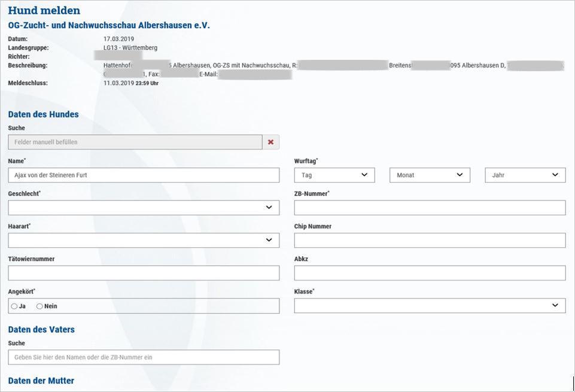Click the 'Beschreibung:' label
The width and height of the screenshot is (575, 392).
(x=28, y=66)
